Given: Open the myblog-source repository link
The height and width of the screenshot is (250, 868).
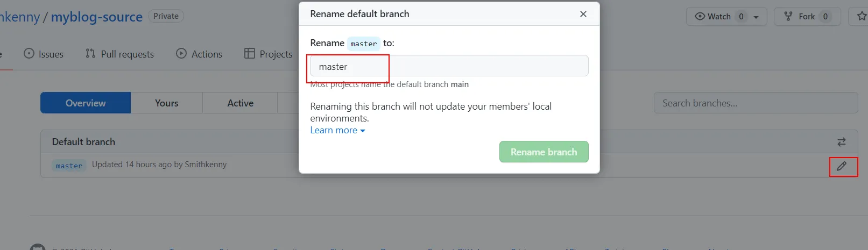Looking at the screenshot, I should 97,17.
